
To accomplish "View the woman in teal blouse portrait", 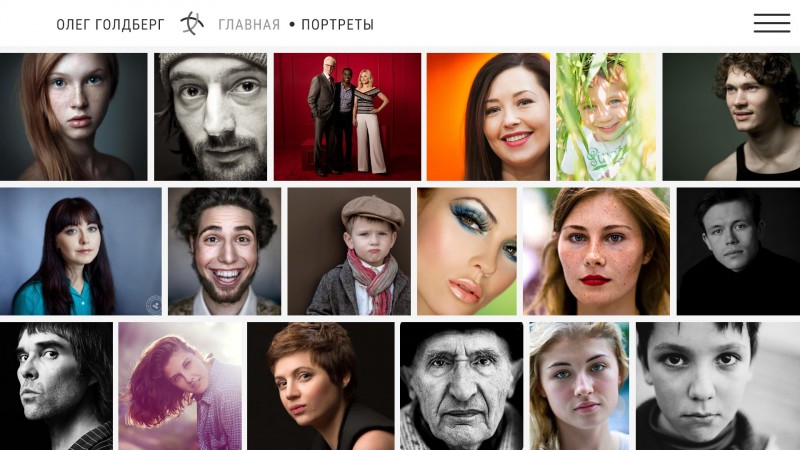I will 81,251.
